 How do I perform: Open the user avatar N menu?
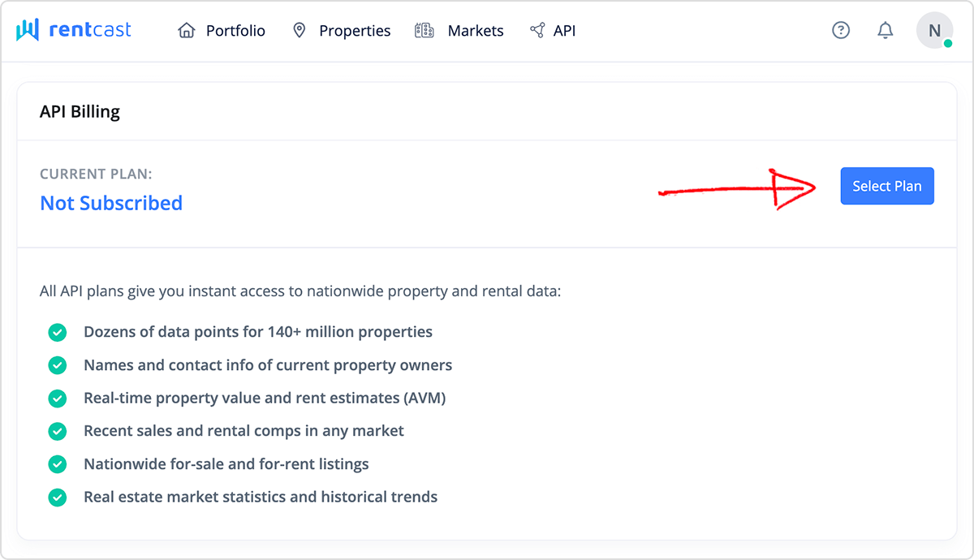935,31
